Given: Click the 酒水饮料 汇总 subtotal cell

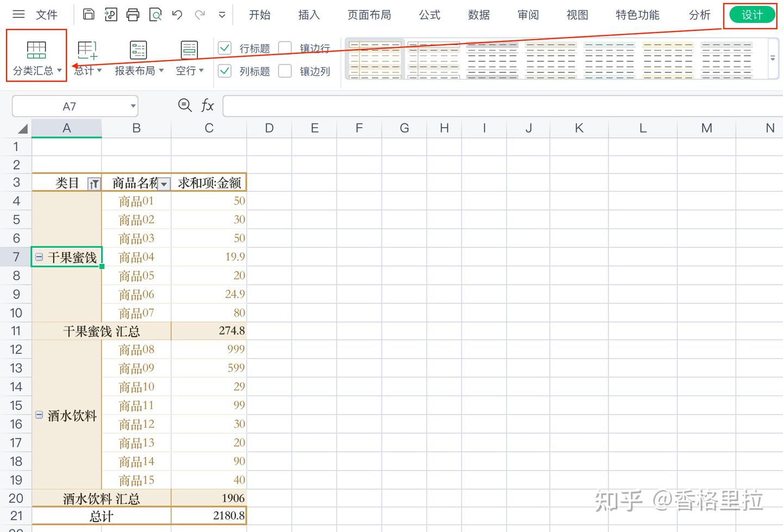Looking at the screenshot, I should click(102, 498).
